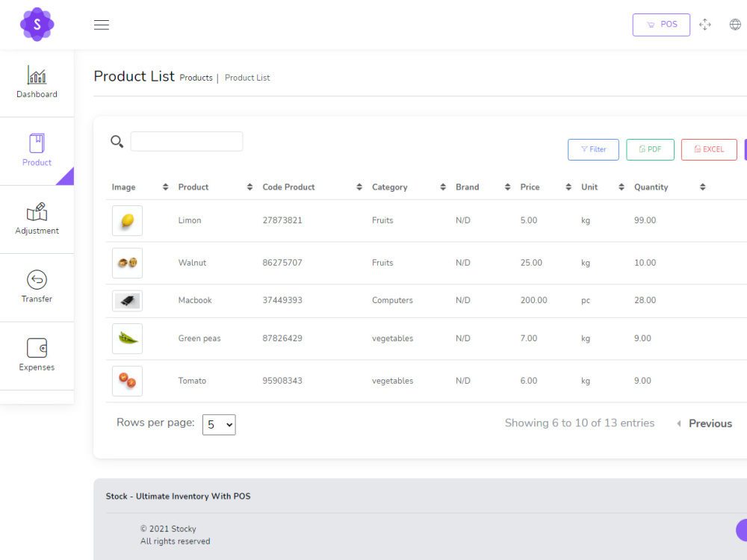Sort by Code Product column arrows

click(359, 187)
